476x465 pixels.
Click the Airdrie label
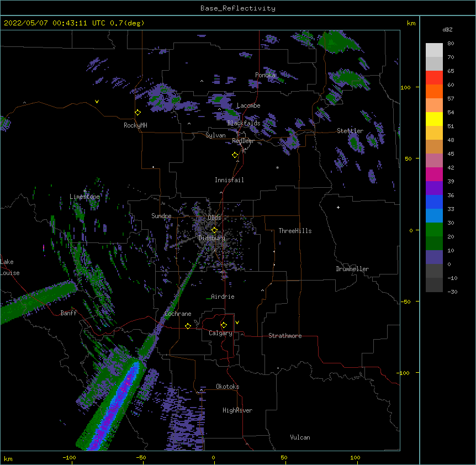point(223,297)
